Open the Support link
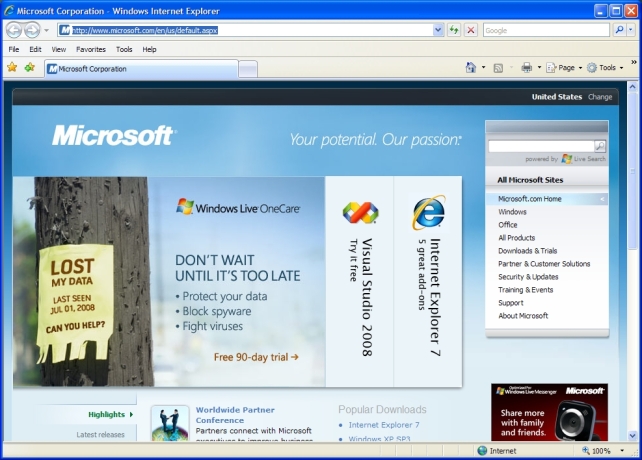The image size is (642, 460). (511, 303)
